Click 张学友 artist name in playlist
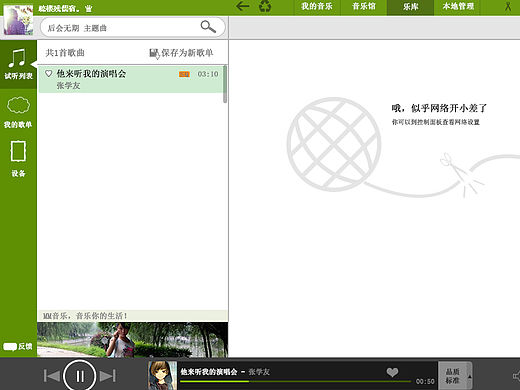Screen dimensions: 520x390 [x=68, y=86]
